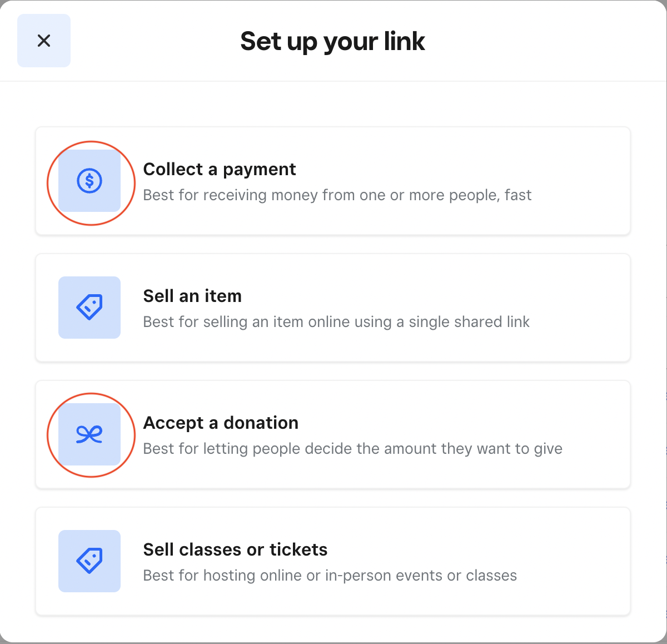Click the "Set up your link" heading
This screenshot has width=667, height=644.
[x=332, y=41]
